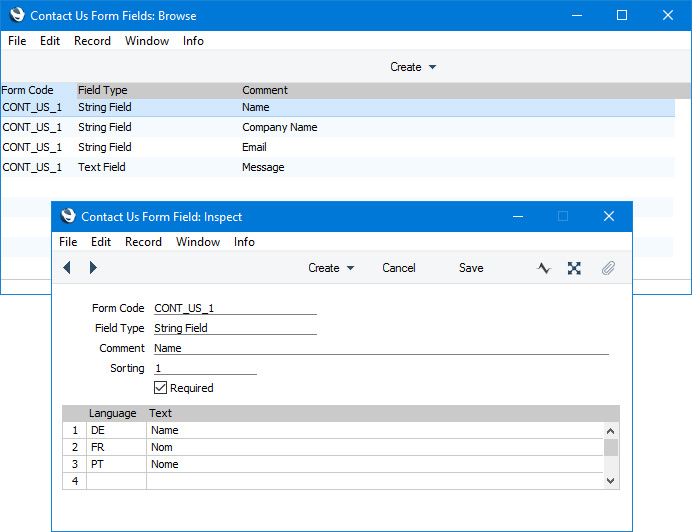
Task: Minimize the Inspect window
Action: (518, 216)
